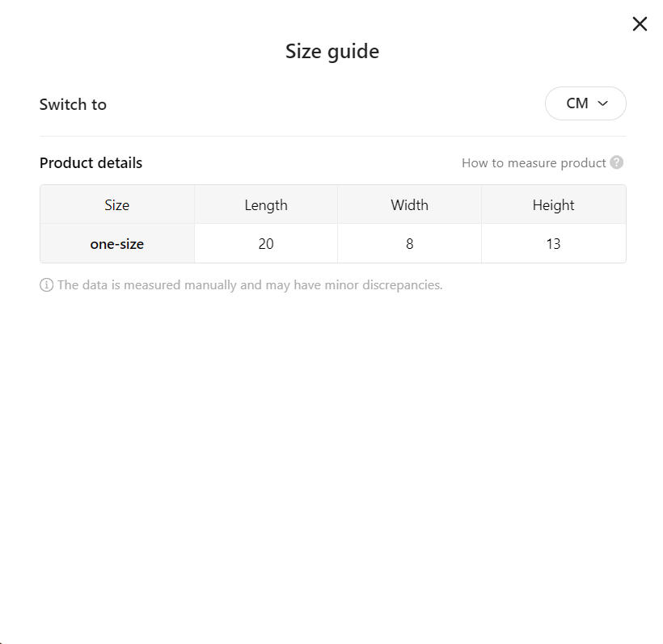Click the chevron arrow beside CM
Image resolution: width=663 pixels, height=644 pixels.
pyautogui.click(x=602, y=103)
